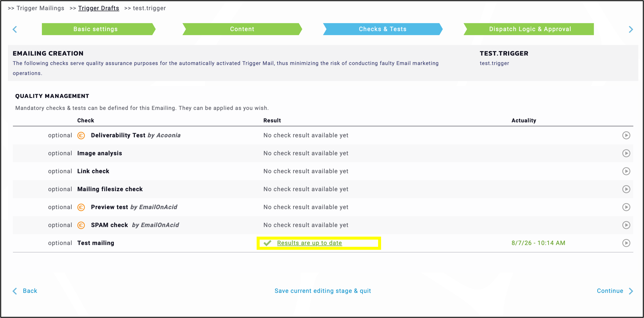This screenshot has height=318, width=644.
Task: Start the Image analysis check
Action: point(626,153)
